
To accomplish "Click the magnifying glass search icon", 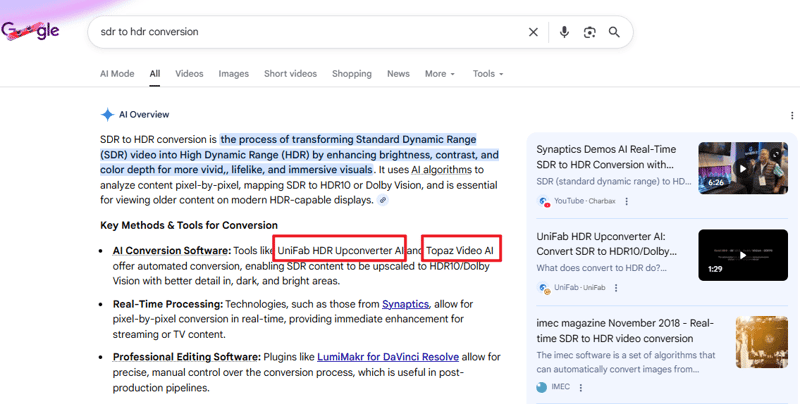I will (x=614, y=32).
